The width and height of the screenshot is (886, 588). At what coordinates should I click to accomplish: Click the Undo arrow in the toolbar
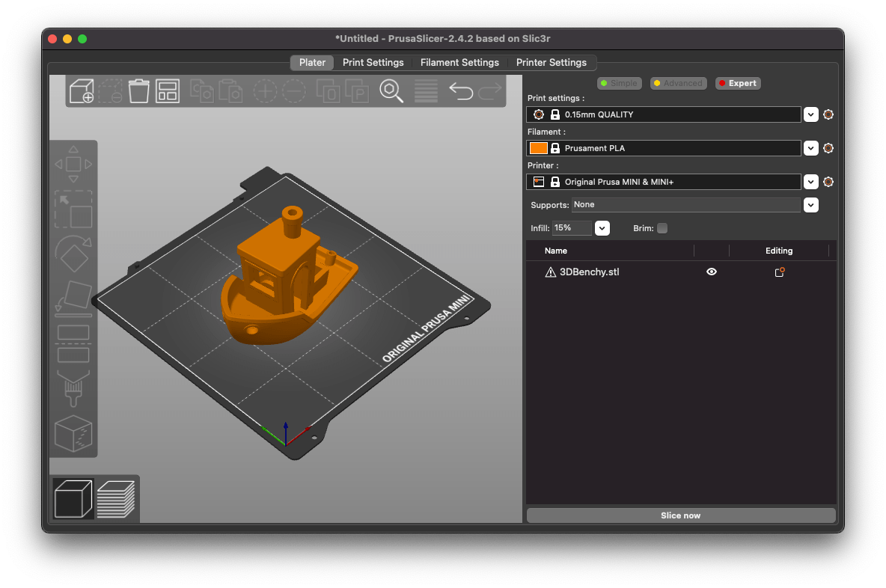pos(460,90)
